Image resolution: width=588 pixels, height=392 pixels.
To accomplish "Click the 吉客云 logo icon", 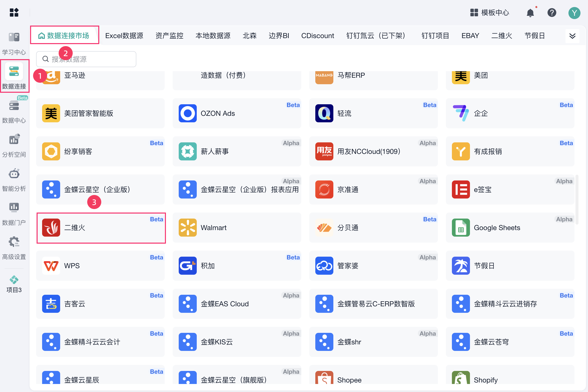I will click(51, 304).
